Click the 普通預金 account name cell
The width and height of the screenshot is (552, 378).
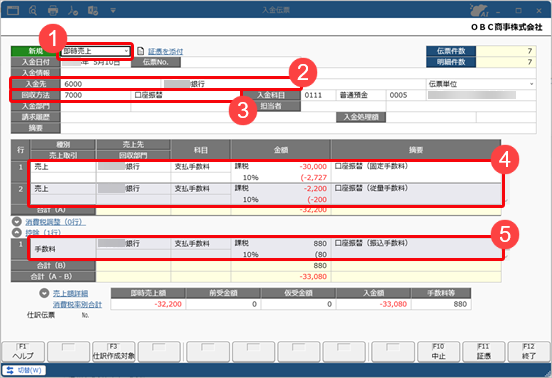pyautogui.click(x=361, y=95)
